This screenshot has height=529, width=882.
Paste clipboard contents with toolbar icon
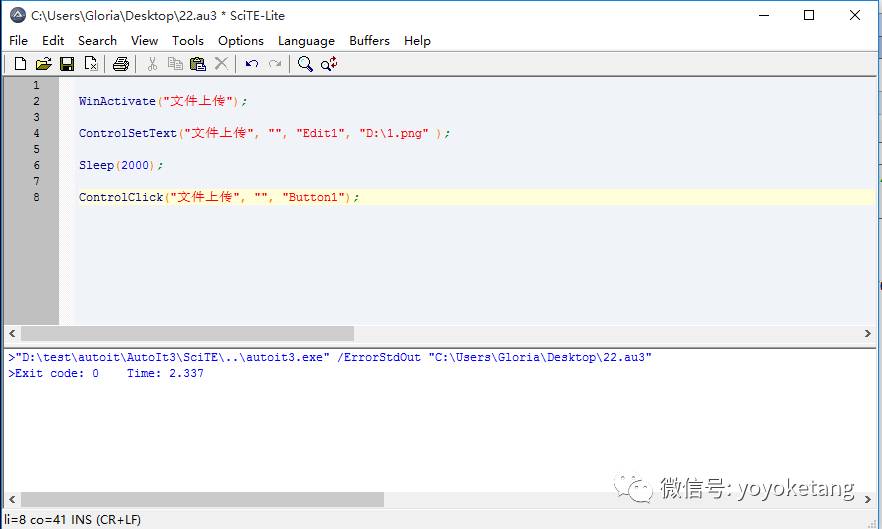click(x=198, y=64)
